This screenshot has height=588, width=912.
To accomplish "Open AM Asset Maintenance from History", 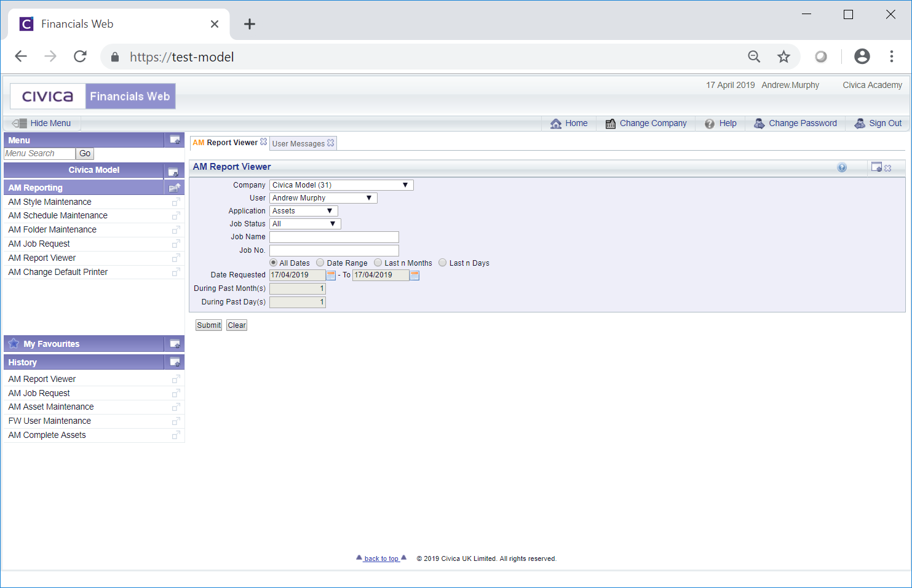I will click(x=51, y=407).
